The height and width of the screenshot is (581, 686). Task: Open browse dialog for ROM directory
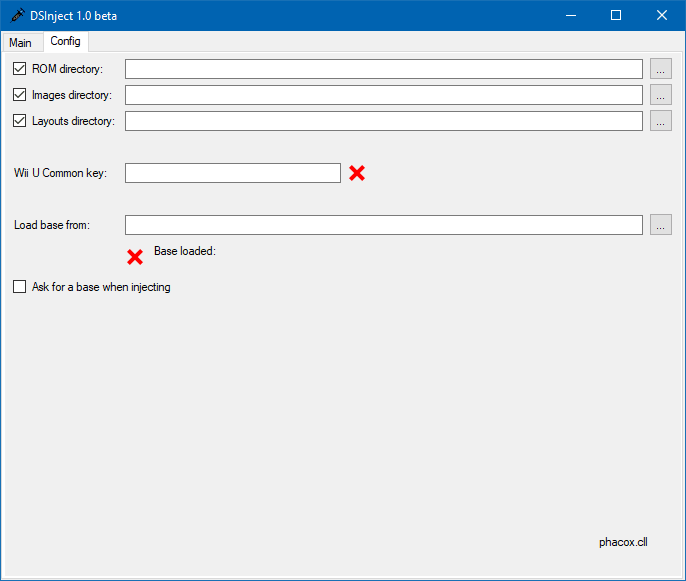point(661,69)
